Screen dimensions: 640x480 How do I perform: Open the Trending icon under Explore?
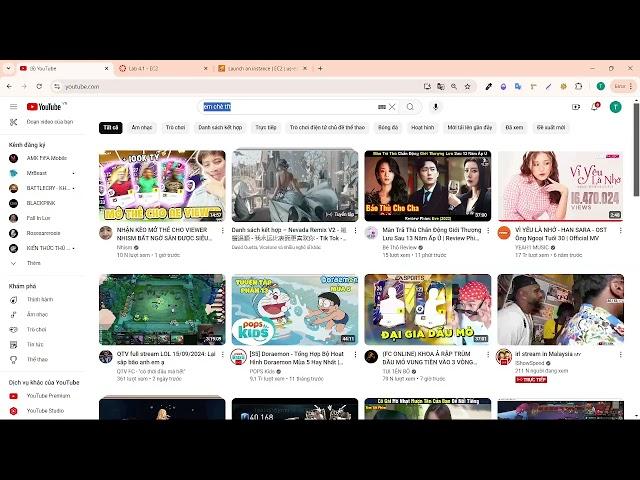(x=13, y=300)
